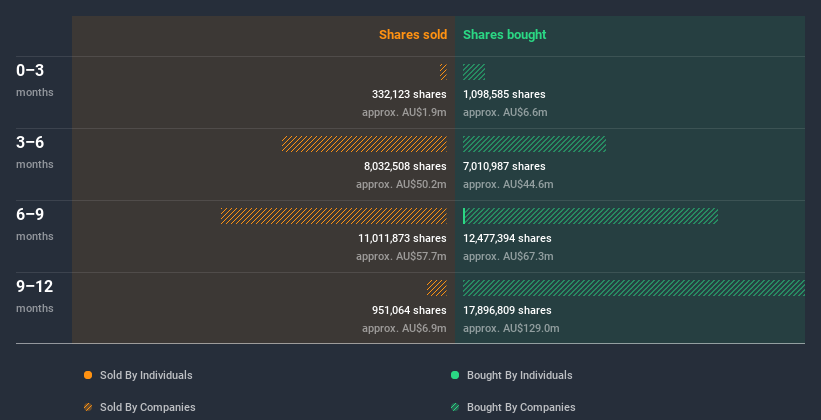This screenshot has width=821, height=420.
Task: Select the Bought By Individuals legend label
Action: click(x=519, y=375)
